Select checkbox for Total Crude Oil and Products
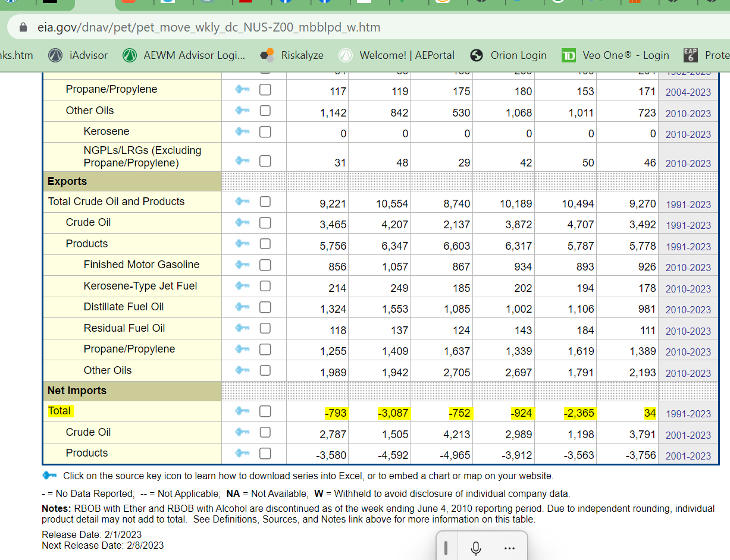 click(x=265, y=202)
